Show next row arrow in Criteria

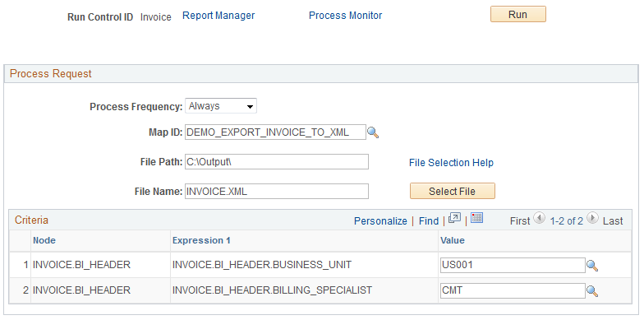pos(592,218)
